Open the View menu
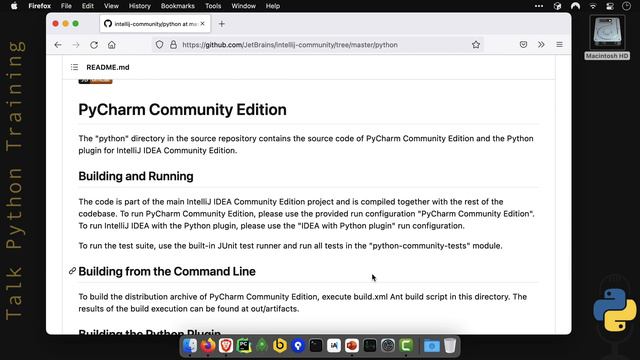The image size is (640, 360). coord(111,6)
